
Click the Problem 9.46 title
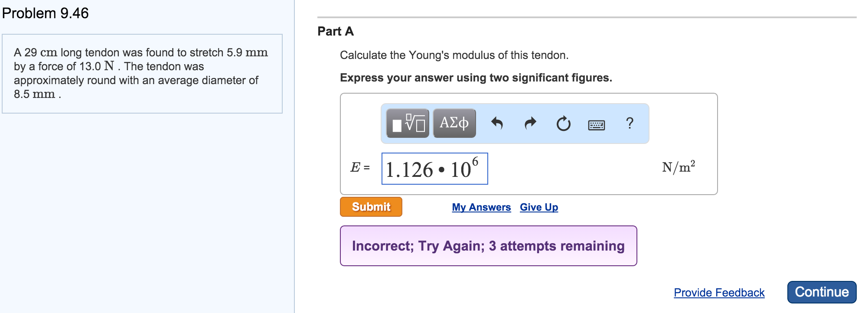pyautogui.click(x=45, y=13)
